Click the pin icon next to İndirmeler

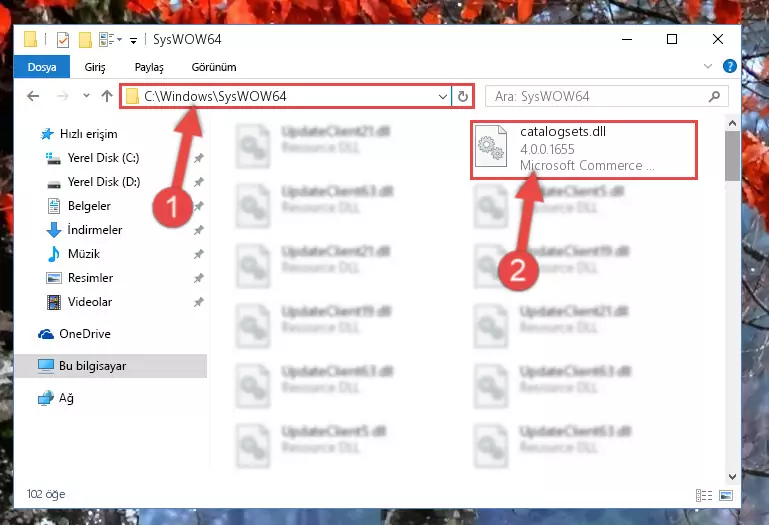199,230
